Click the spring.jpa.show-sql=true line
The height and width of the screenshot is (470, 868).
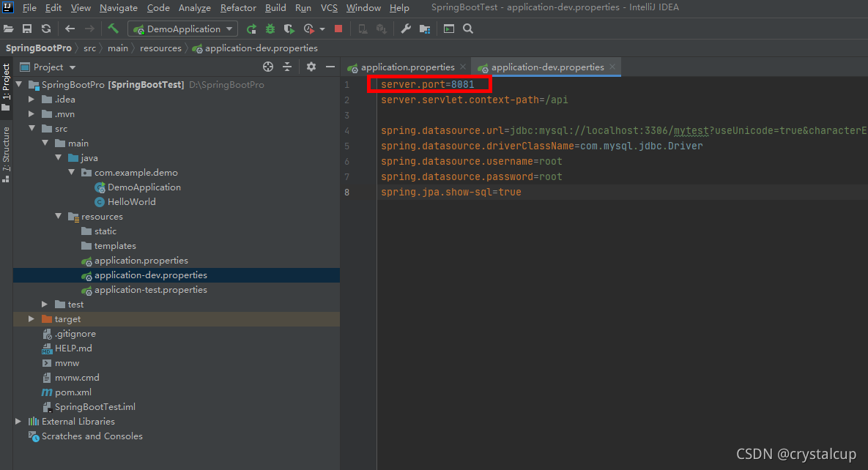[x=451, y=192]
